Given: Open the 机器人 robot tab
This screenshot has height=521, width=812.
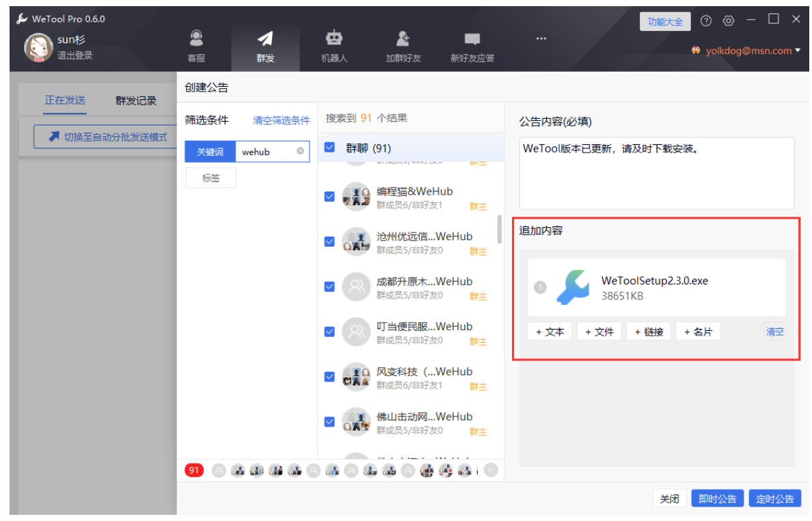Looking at the screenshot, I should point(334,46).
